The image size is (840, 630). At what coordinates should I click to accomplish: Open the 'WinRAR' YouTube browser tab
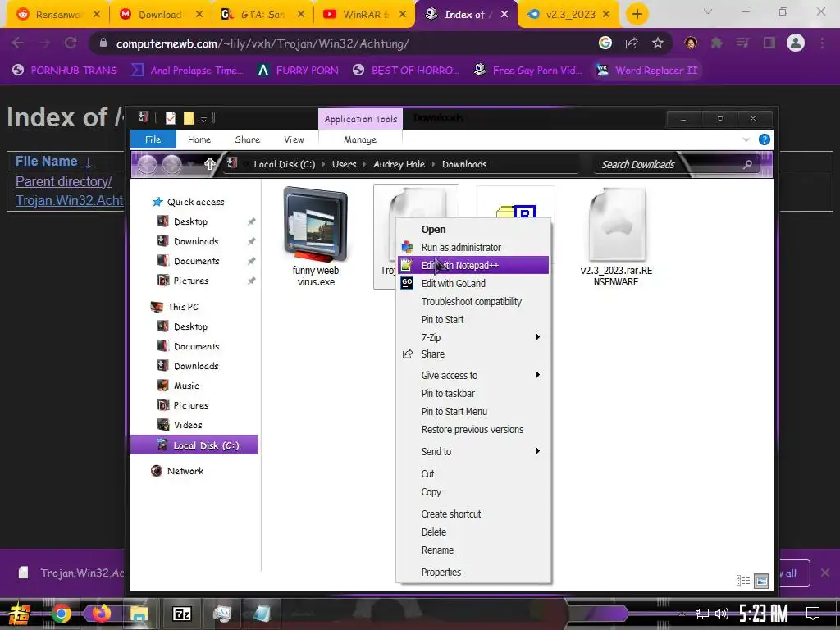point(363,15)
